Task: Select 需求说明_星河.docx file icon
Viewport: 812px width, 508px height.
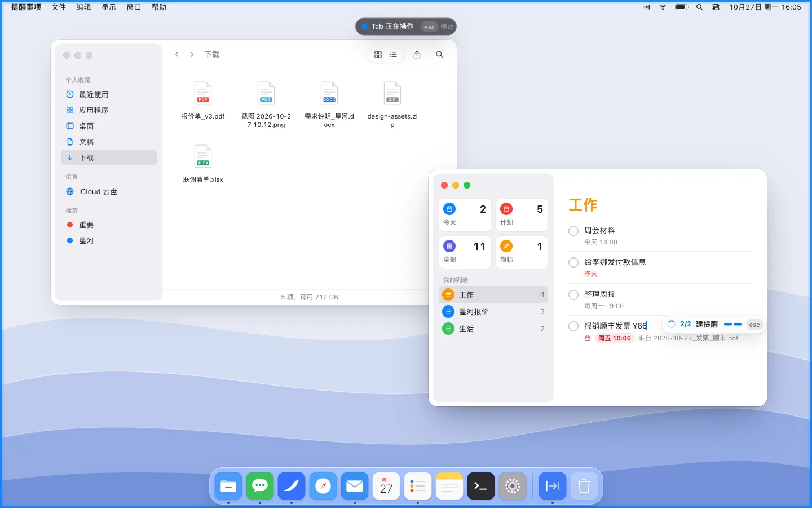Action: pyautogui.click(x=329, y=93)
